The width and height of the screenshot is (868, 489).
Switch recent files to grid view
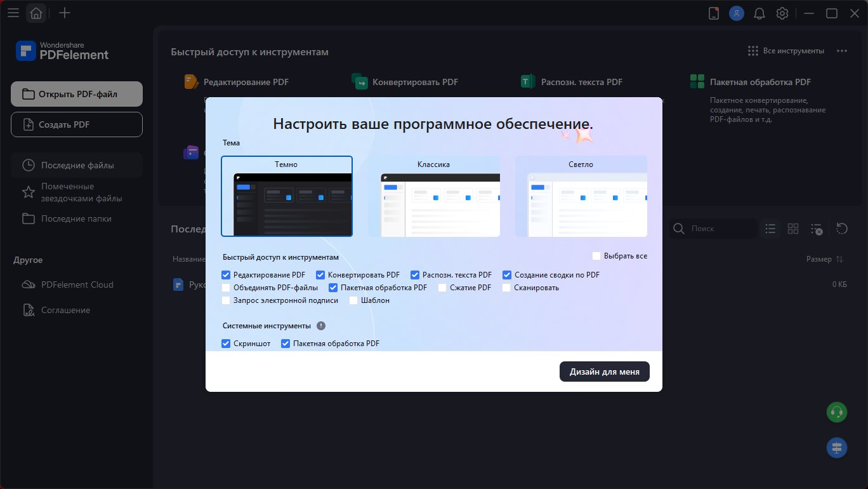[793, 228]
